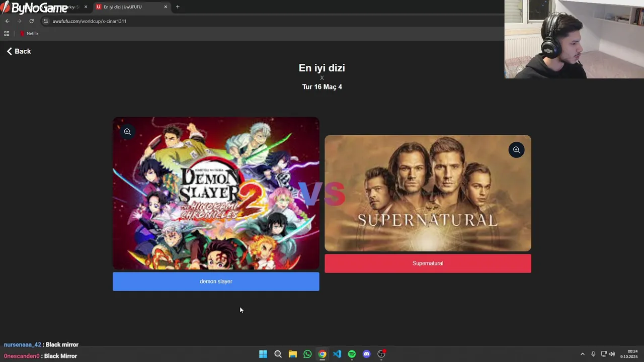Reload the uwufufu page
This screenshot has height=362, width=644.
(x=32, y=21)
